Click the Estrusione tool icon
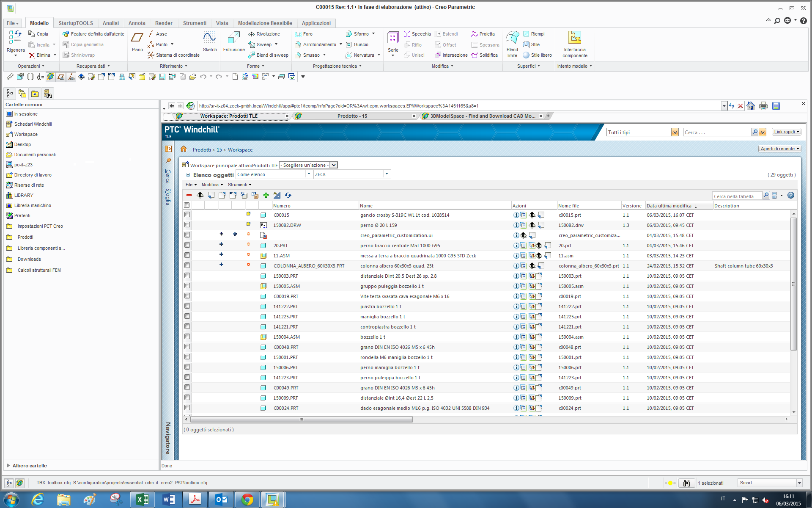 tap(233, 39)
